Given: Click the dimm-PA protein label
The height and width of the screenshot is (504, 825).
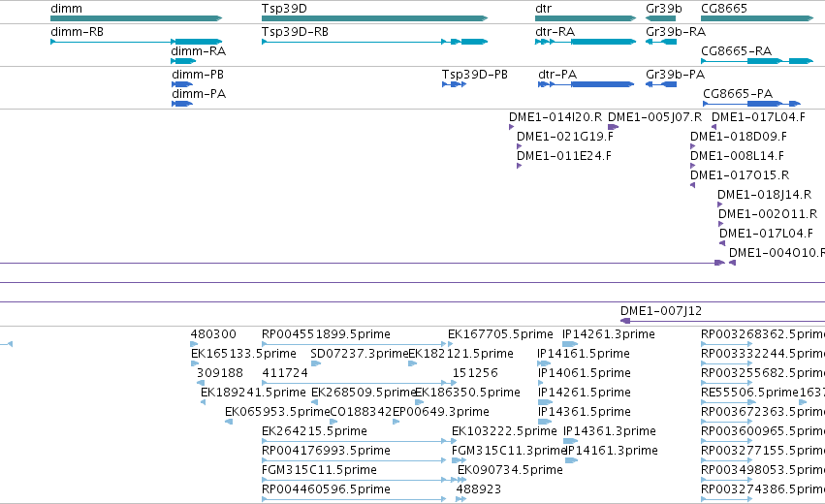Looking at the screenshot, I should click(199, 94).
